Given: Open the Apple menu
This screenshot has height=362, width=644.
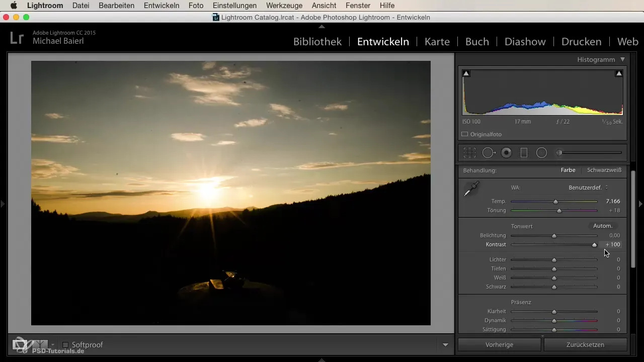Looking at the screenshot, I should [x=14, y=6].
